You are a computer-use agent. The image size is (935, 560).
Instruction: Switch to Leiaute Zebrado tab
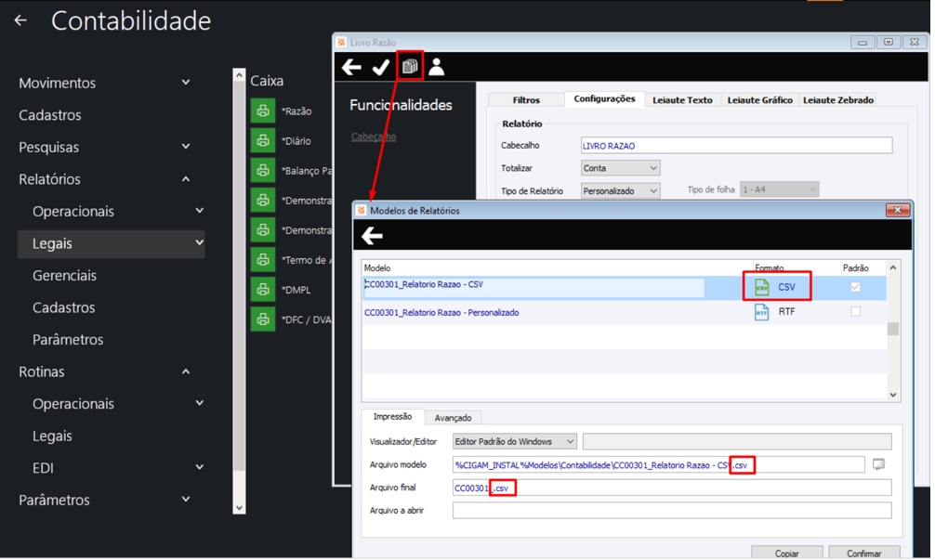tap(837, 100)
